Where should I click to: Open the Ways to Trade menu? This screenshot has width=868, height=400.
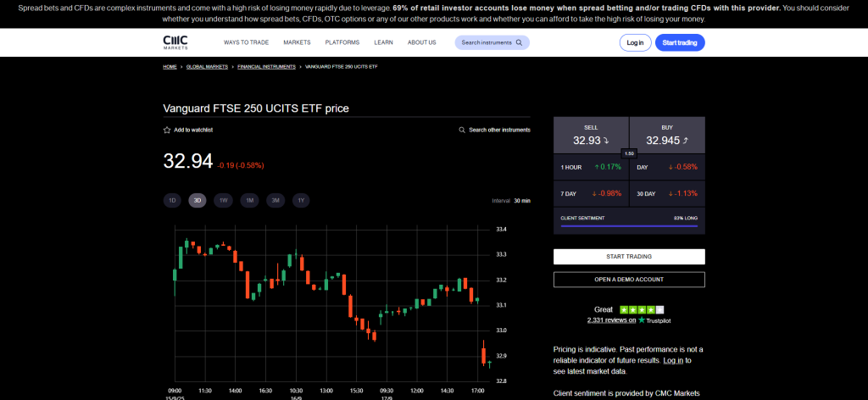(x=247, y=42)
